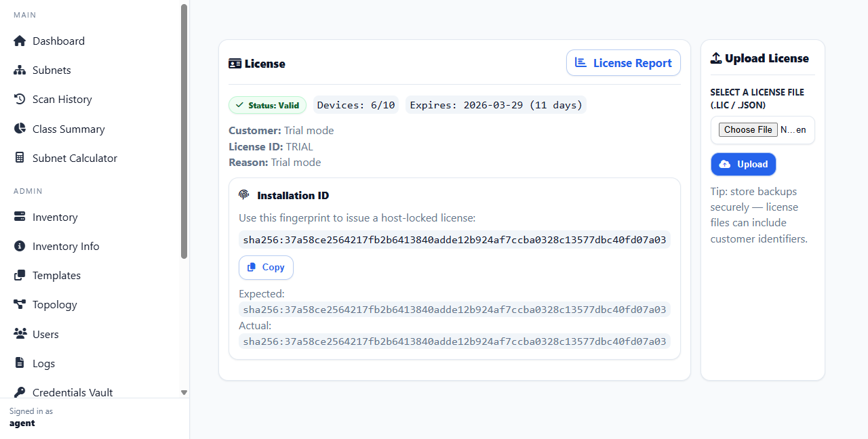Click the Subnets network icon
This screenshot has height=439, width=868.
pos(20,70)
